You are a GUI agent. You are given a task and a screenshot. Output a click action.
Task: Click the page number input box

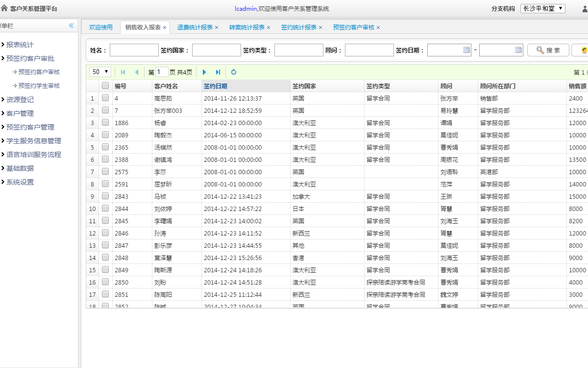pos(162,72)
